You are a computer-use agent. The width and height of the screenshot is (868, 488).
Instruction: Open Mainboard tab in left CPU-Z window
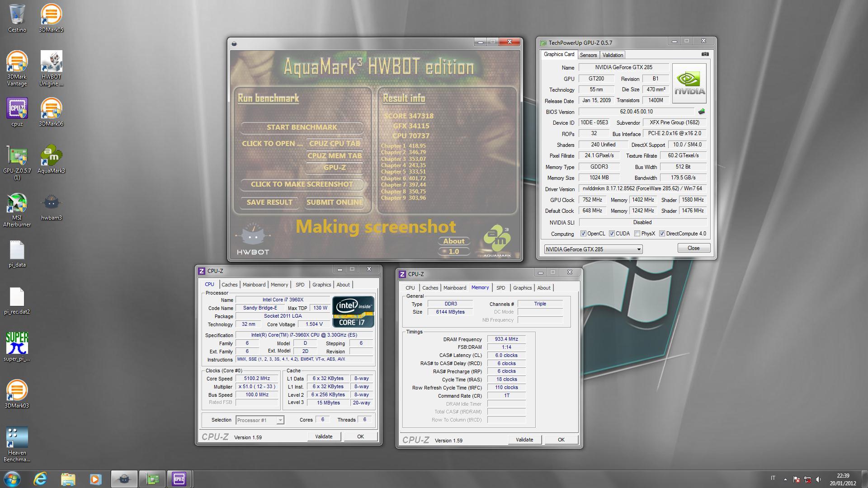pyautogui.click(x=254, y=285)
